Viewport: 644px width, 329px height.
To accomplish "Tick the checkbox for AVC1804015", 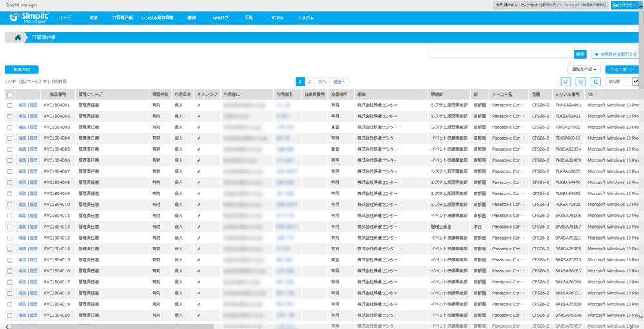I will point(10,260).
